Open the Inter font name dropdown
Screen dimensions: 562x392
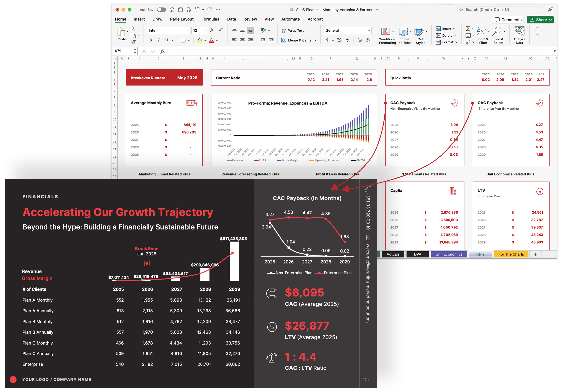click(188, 30)
